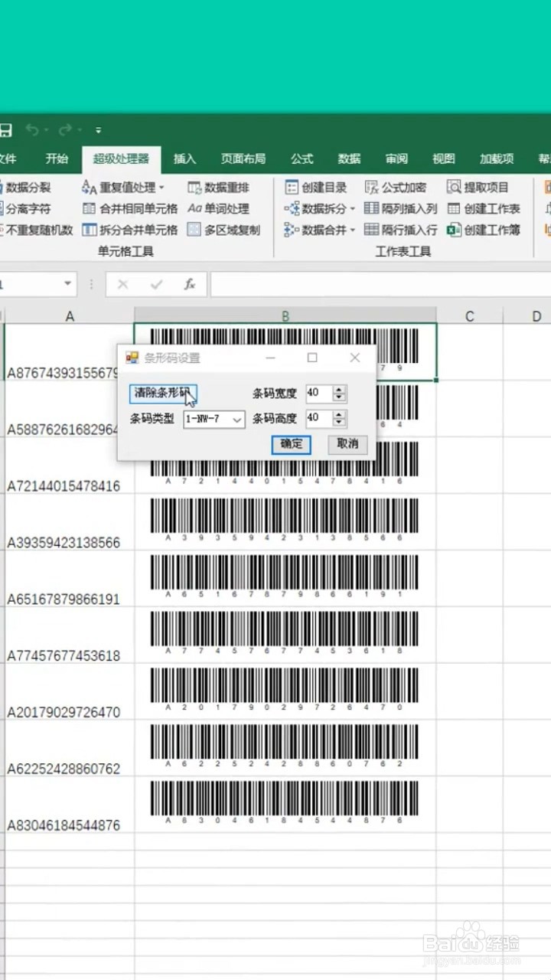Select cell containing A65167879866191
551x980 pixels.
click(70, 579)
